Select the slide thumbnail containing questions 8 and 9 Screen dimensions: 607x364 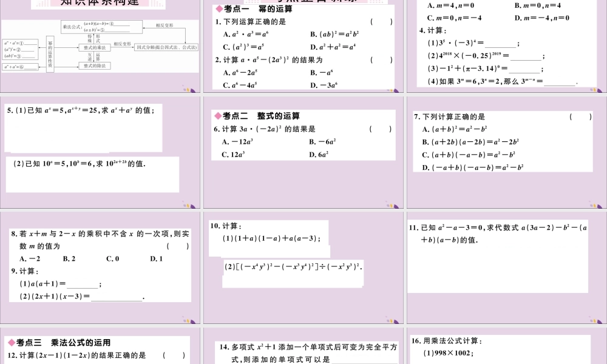tap(100, 268)
